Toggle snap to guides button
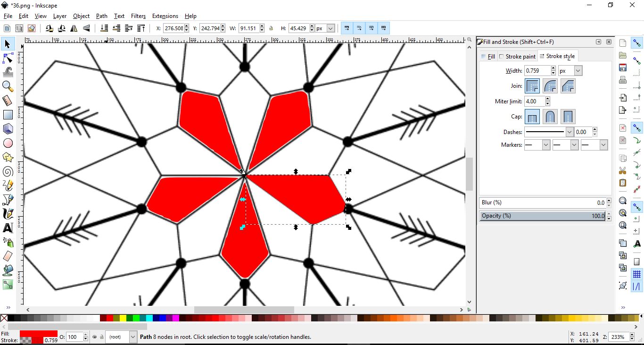644x345 pixels. [x=637, y=286]
